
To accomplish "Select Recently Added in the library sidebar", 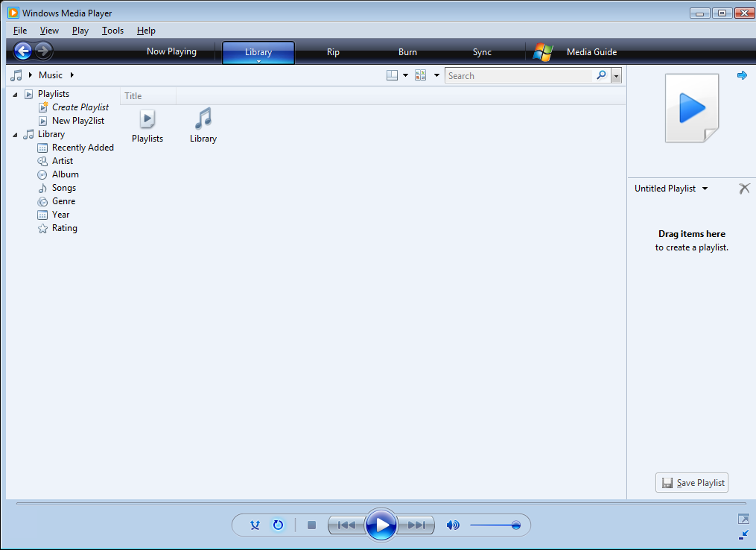I will [82, 147].
